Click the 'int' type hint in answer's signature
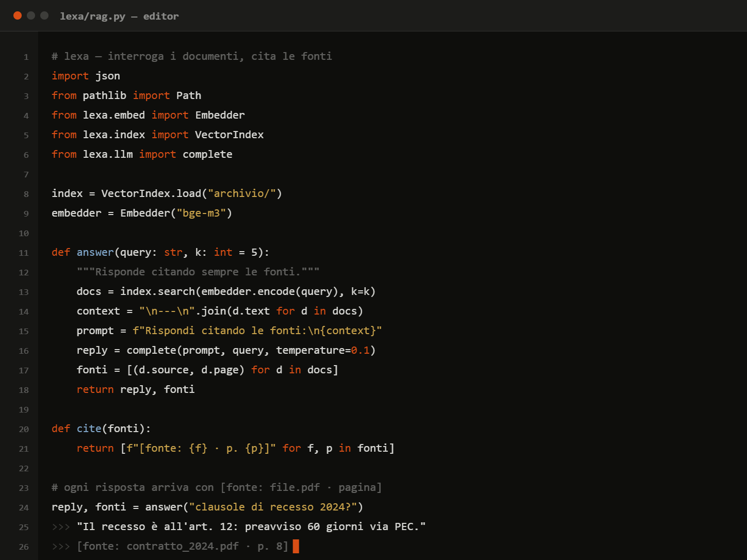The width and height of the screenshot is (747, 560). pos(223,252)
